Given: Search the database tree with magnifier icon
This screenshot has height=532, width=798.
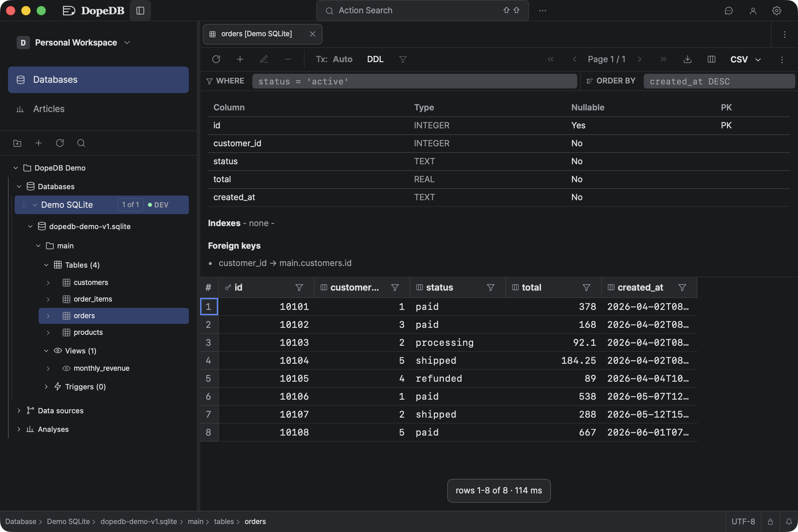Looking at the screenshot, I should (81, 143).
